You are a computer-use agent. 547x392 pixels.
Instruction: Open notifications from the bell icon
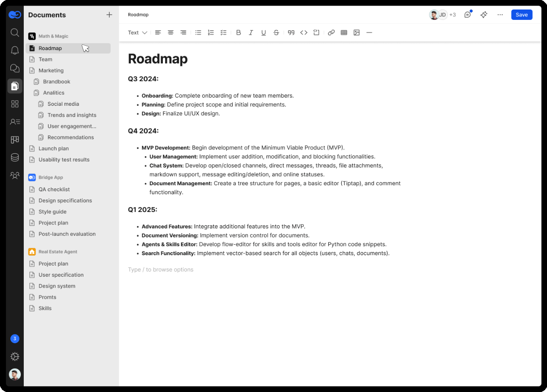(15, 50)
